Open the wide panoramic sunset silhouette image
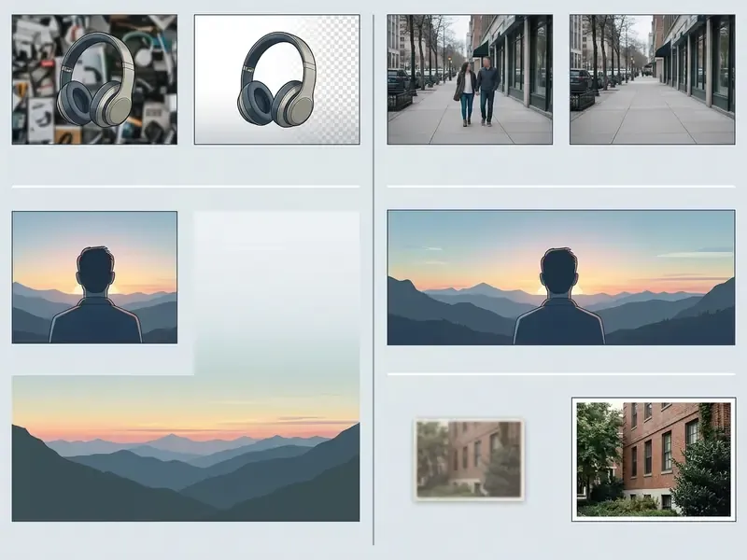 561,277
